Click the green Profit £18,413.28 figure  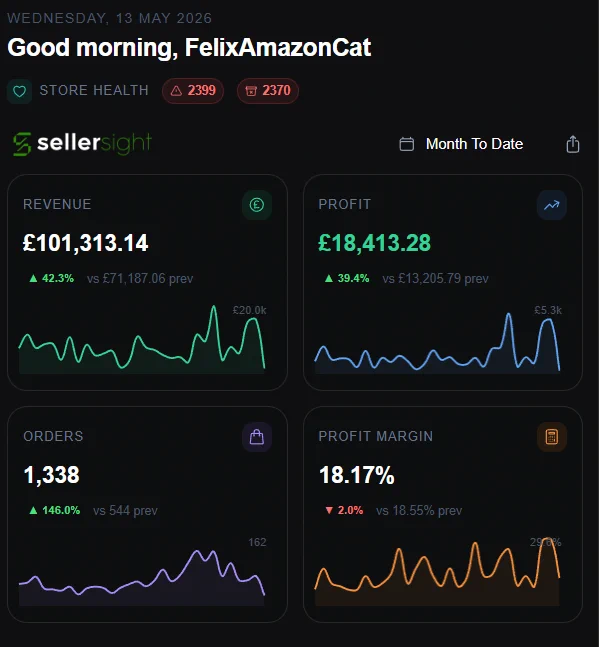tap(374, 243)
